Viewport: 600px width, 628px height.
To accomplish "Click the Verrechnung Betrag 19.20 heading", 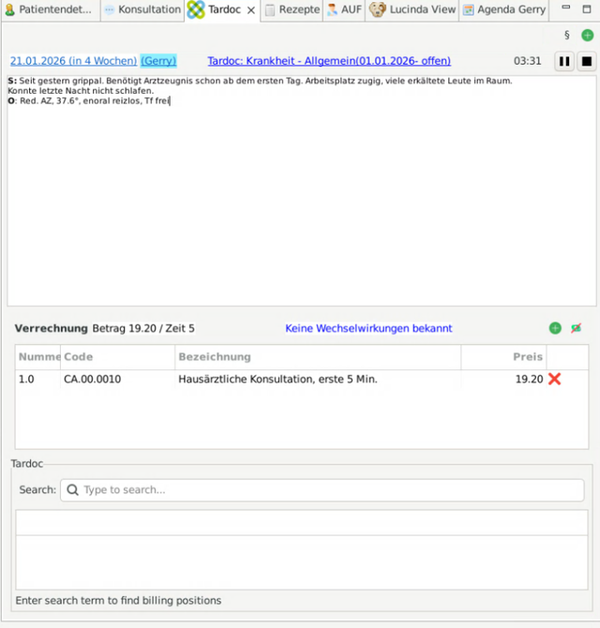I will [105, 328].
